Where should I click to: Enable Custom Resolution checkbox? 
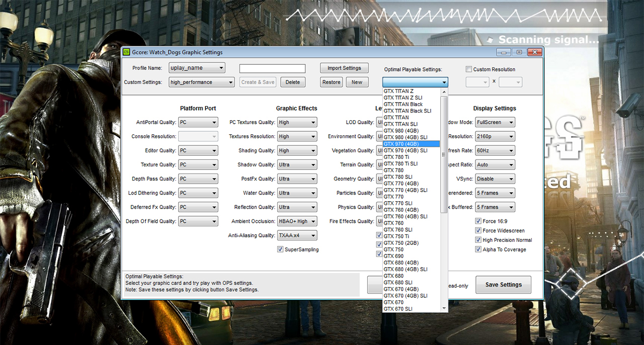[469, 69]
